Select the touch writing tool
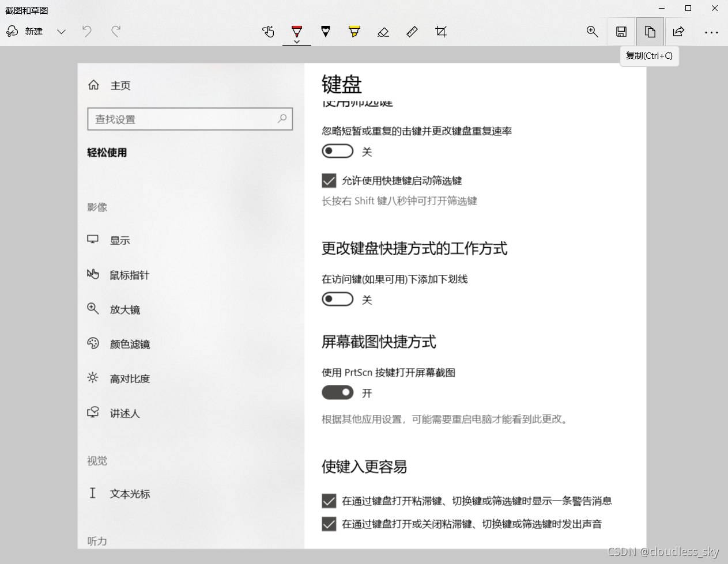 (268, 32)
